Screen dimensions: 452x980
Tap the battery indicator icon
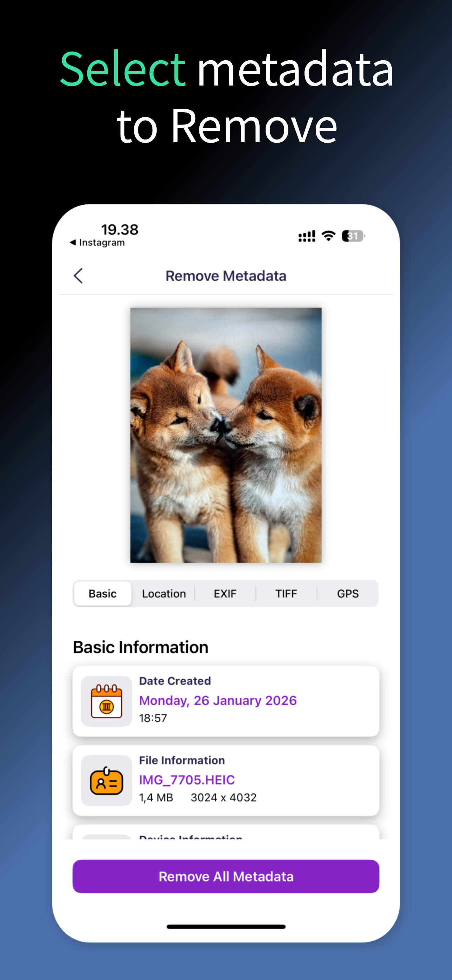pos(354,236)
